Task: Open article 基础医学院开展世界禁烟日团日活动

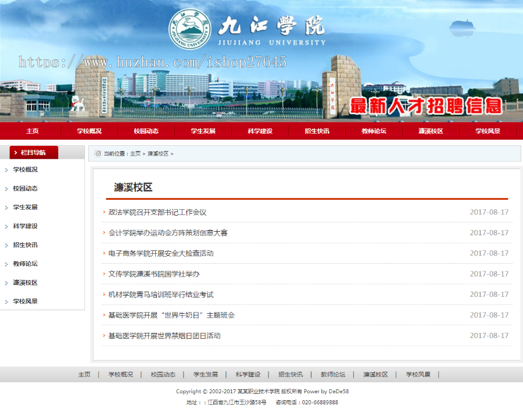Action: (x=164, y=336)
